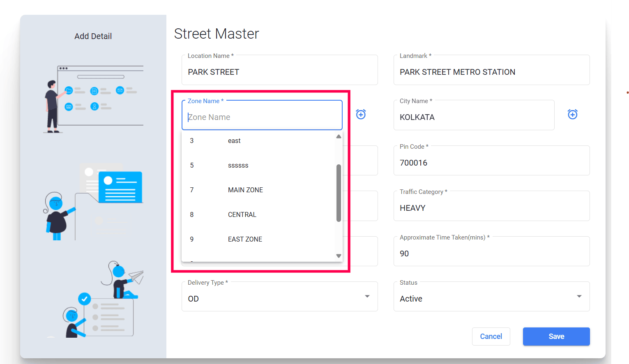Select "east" from the zone list
Image resolution: width=629 pixels, height=364 pixels.
click(234, 141)
